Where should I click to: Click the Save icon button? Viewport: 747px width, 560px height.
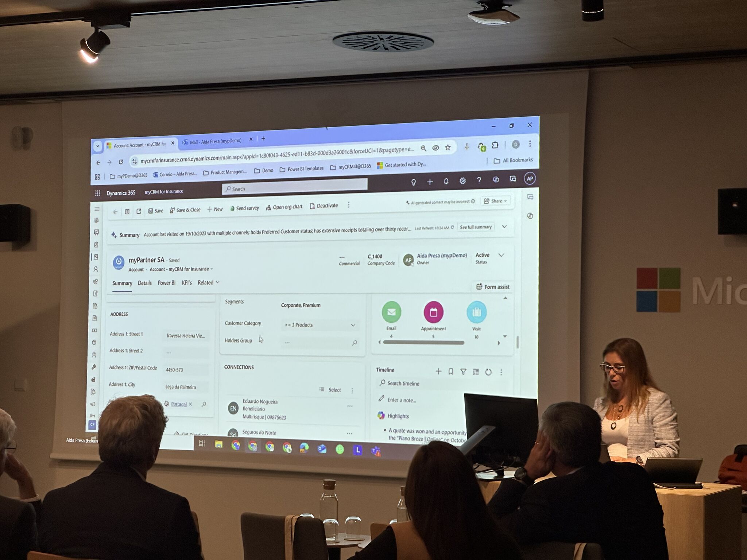[x=156, y=211]
